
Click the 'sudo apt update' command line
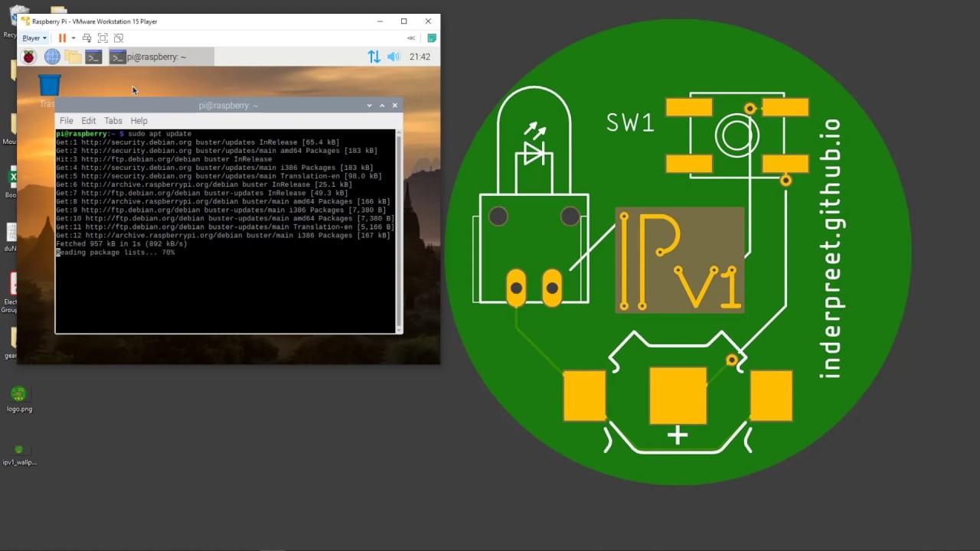123,134
